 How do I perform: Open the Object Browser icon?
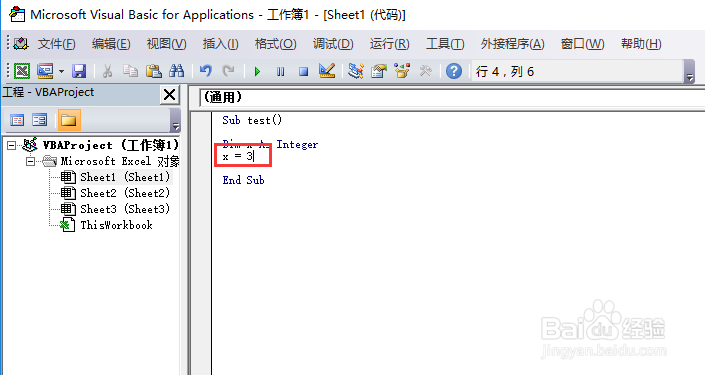[x=402, y=71]
